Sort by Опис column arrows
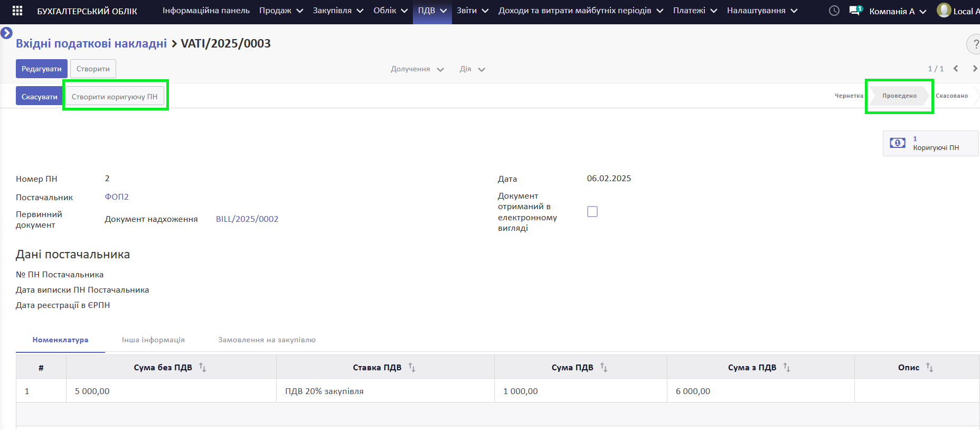This screenshot has height=430, width=980. (x=929, y=367)
